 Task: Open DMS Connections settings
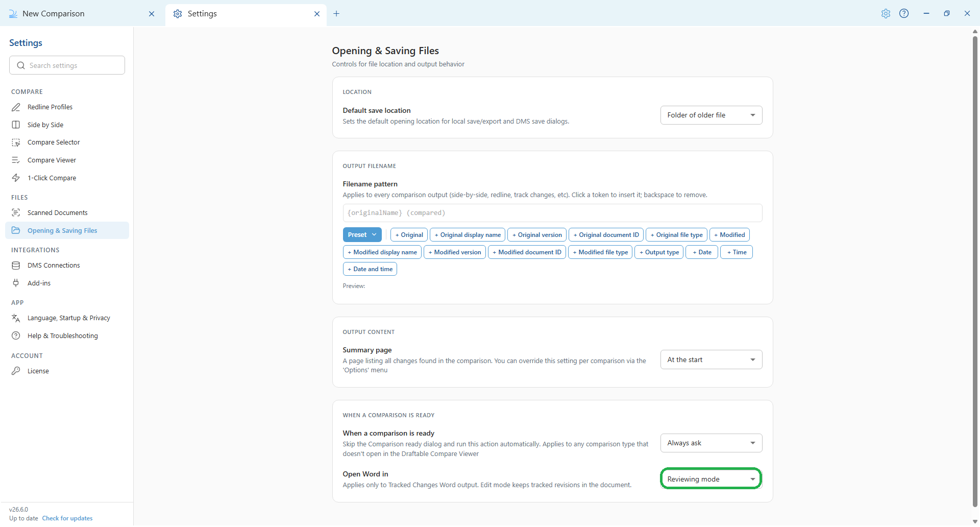(x=67, y=266)
